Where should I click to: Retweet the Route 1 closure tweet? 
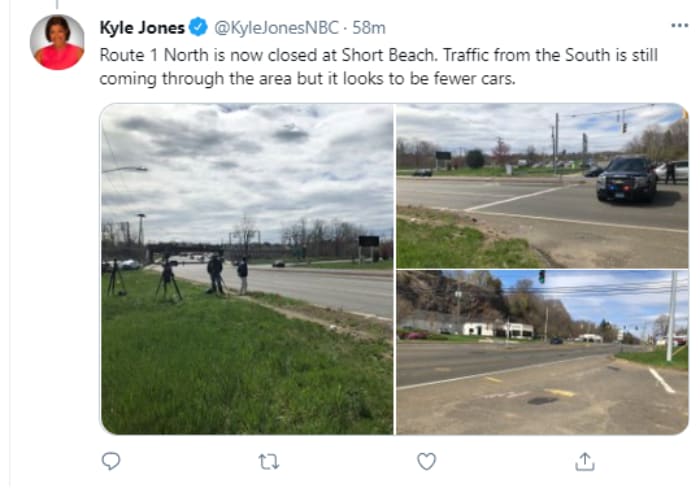click(269, 461)
